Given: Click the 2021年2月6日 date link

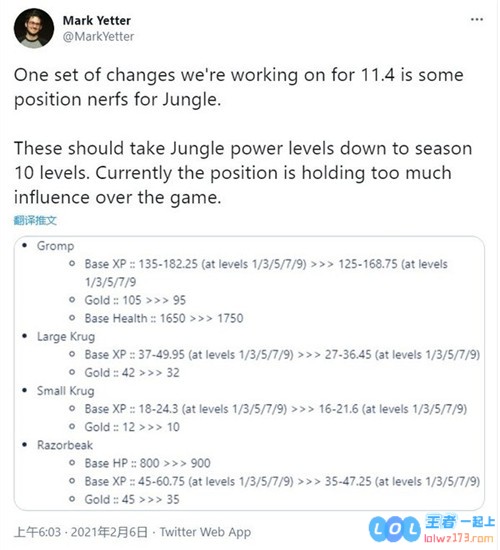Looking at the screenshot, I should 109,532.
